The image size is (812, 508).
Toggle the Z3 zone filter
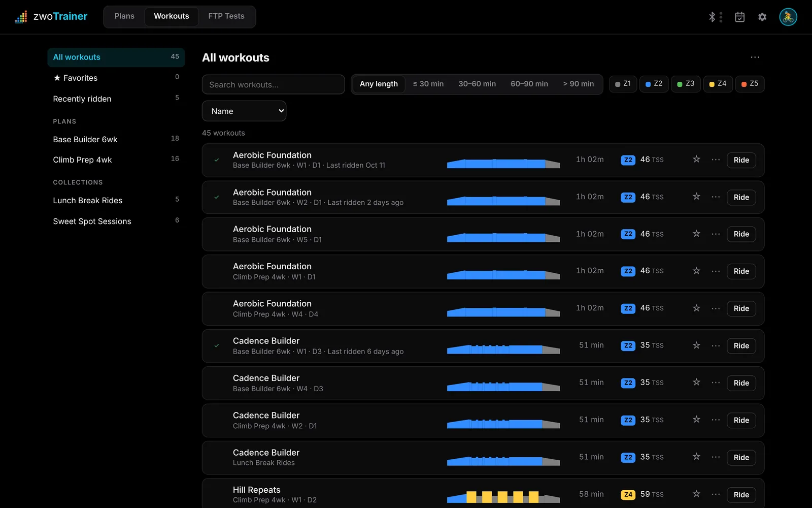[x=686, y=84]
